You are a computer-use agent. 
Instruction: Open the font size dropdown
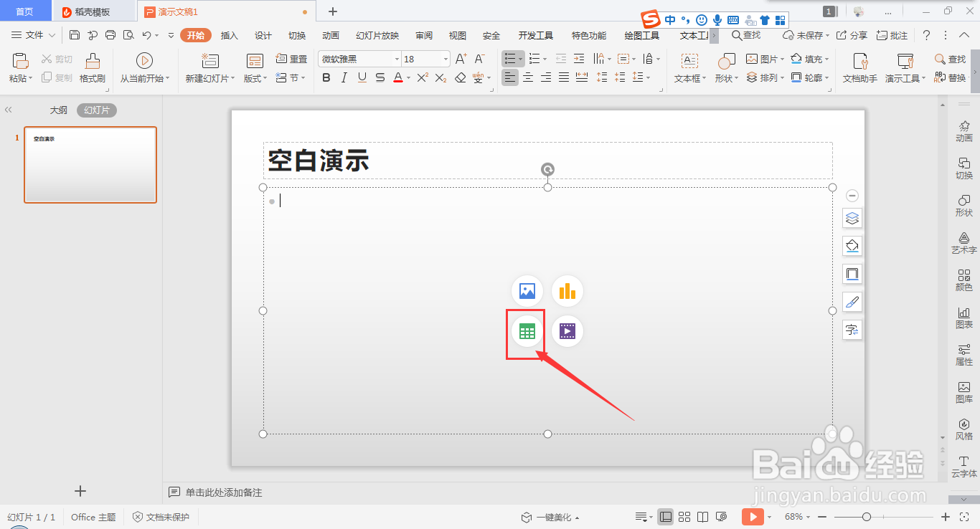tap(444, 58)
